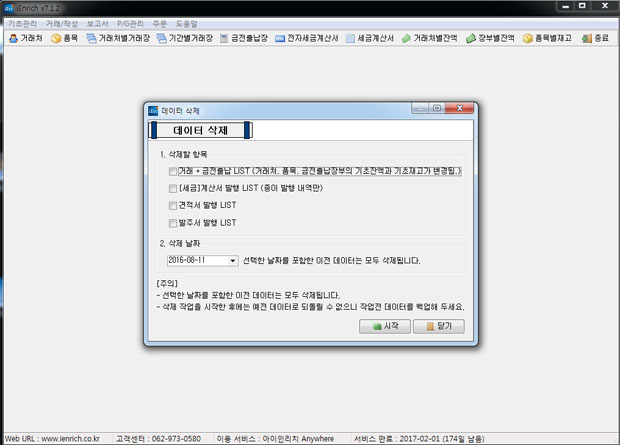Check the 거래 • 금전출납 LIST checkbox

point(173,172)
